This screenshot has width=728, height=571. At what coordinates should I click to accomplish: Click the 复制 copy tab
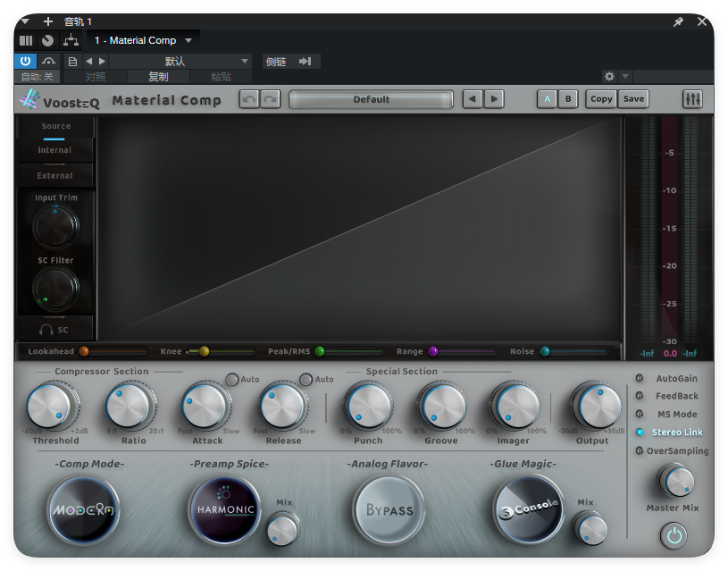158,77
